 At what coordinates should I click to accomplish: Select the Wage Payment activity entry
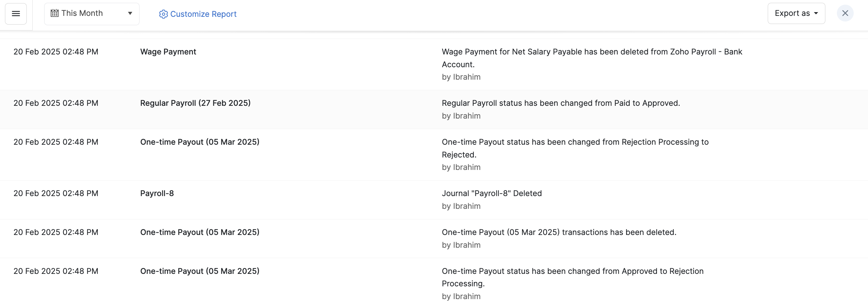(168, 52)
